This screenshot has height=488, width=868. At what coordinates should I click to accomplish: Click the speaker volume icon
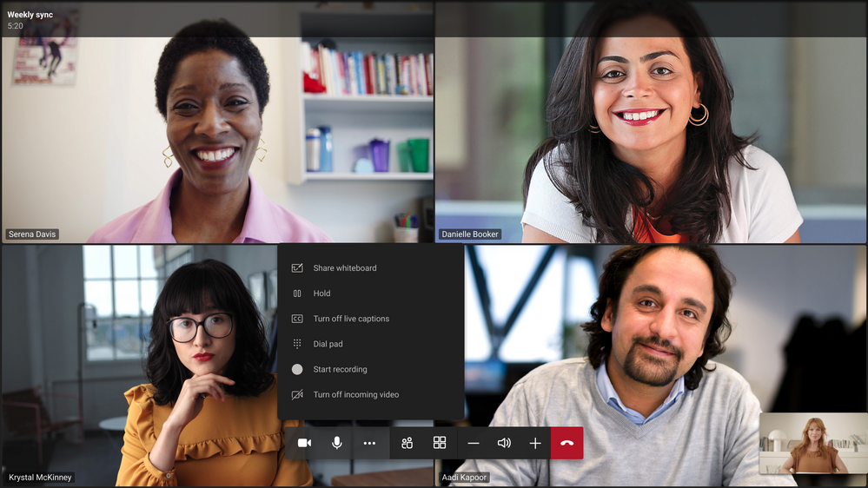(504, 443)
